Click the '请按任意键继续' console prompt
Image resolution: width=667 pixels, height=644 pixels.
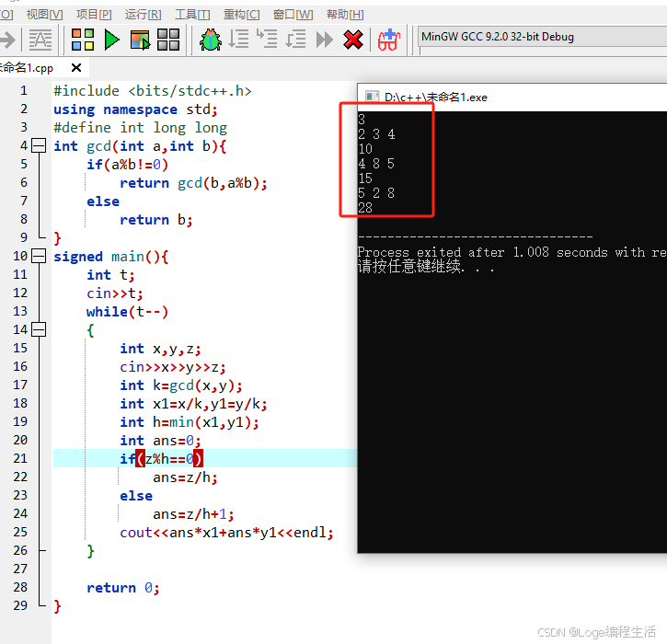[x=409, y=266]
